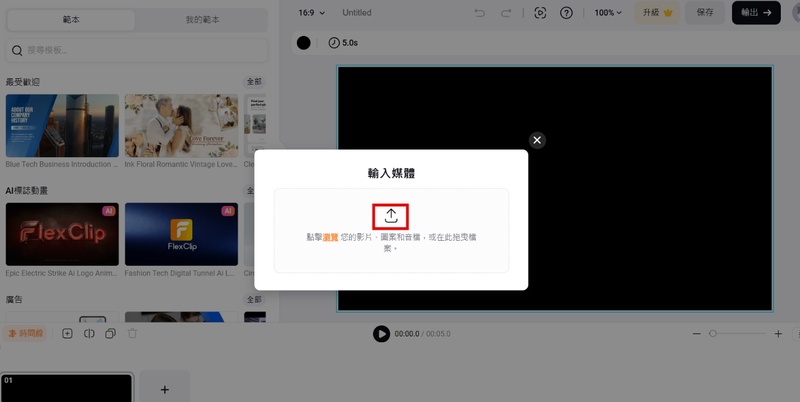
Task: Toggle the 時間線 timeline button
Action: [x=25, y=334]
